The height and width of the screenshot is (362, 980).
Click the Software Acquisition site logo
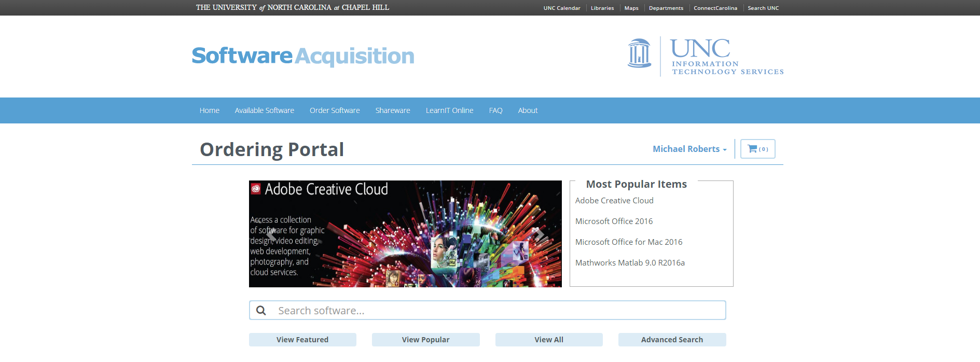pyautogui.click(x=303, y=56)
